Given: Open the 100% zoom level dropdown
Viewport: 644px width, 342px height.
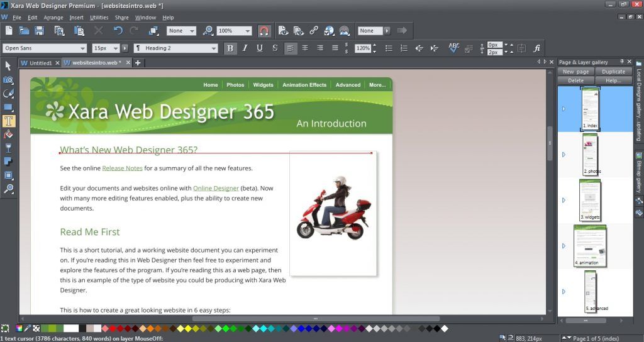Looking at the screenshot, I should 247,31.
